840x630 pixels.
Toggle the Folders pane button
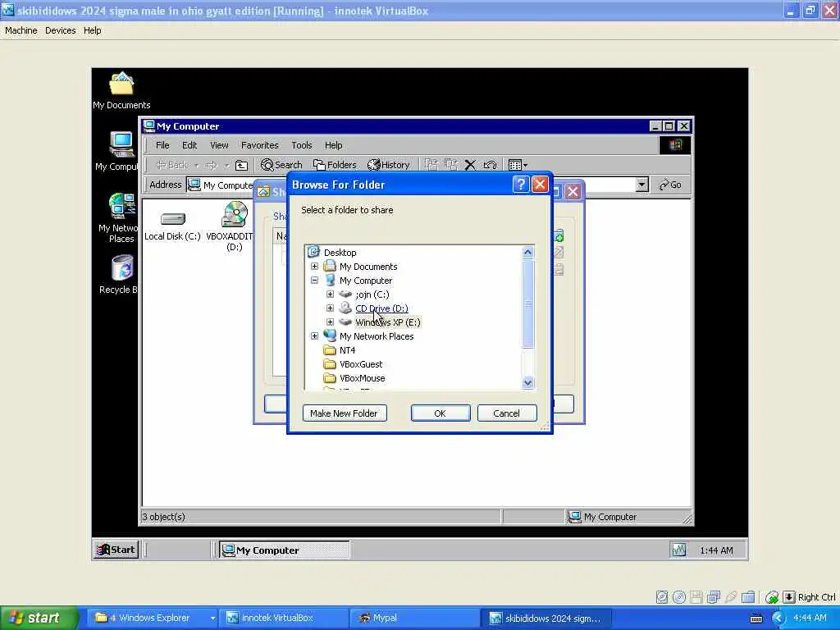[x=335, y=165]
